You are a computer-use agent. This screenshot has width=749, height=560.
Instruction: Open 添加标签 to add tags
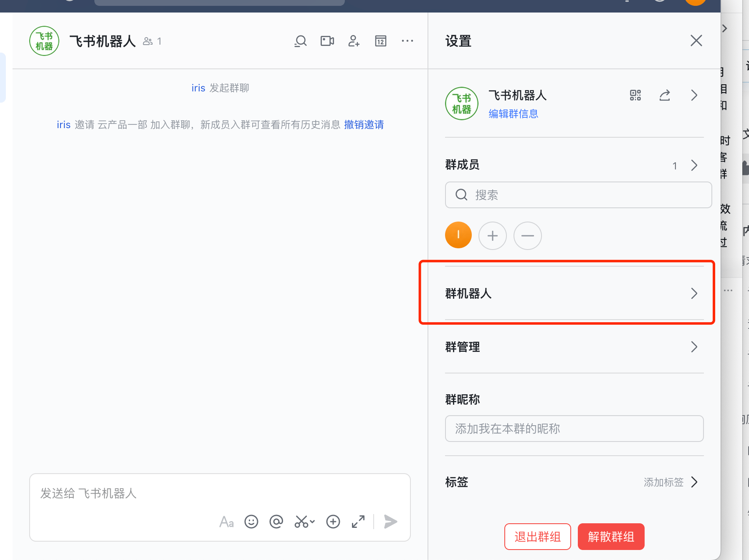tap(670, 482)
